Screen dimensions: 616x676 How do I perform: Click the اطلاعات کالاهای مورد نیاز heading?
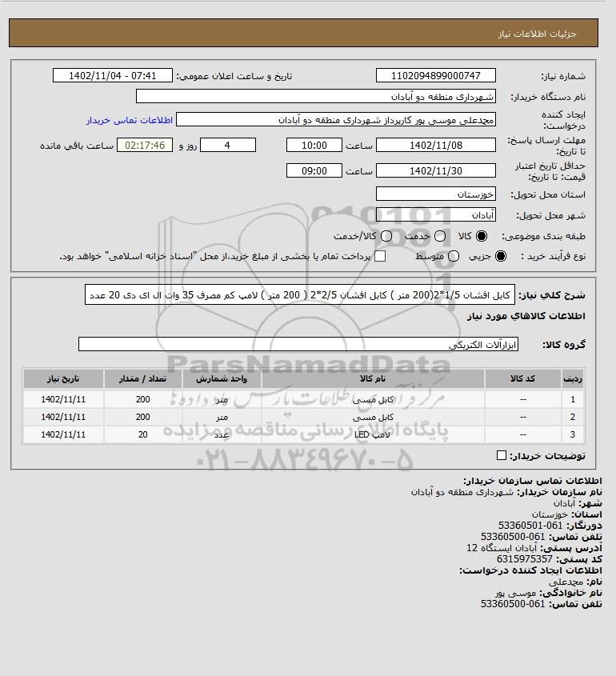pyautogui.click(x=526, y=316)
